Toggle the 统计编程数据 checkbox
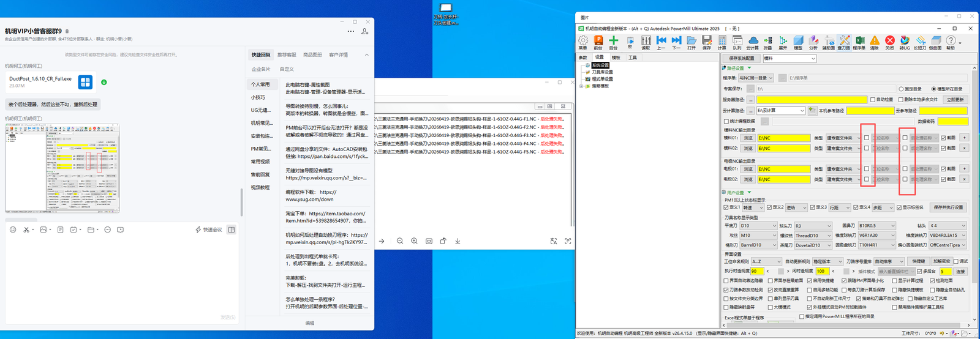Viewport: 980px width, 339px height. click(726, 121)
